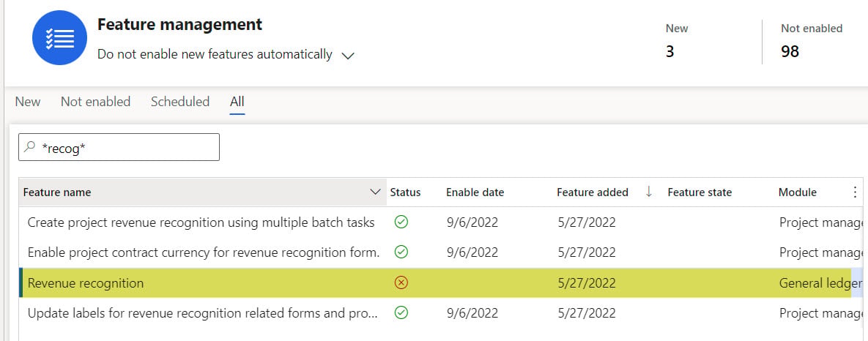
Task: Sort by the Feature state column header
Action: pos(700,192)
